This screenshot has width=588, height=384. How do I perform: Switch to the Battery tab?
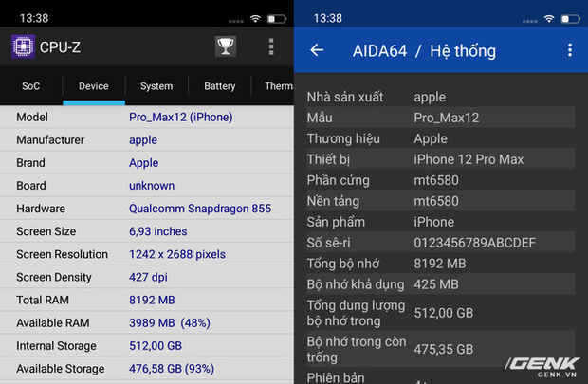(x=219, y=86)
